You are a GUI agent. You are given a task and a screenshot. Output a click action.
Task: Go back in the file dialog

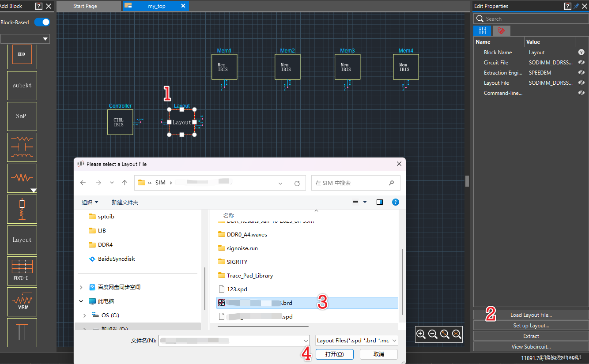[x=83, y=183]
